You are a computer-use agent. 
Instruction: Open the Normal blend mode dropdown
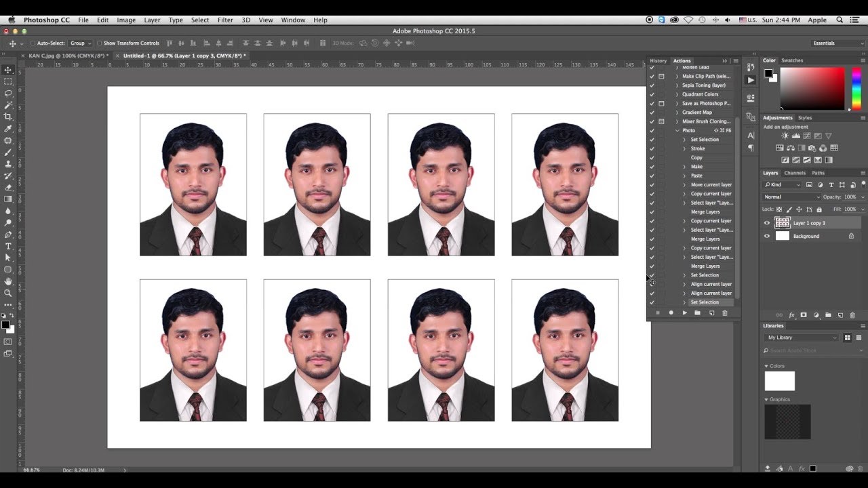tap(791, 197)
